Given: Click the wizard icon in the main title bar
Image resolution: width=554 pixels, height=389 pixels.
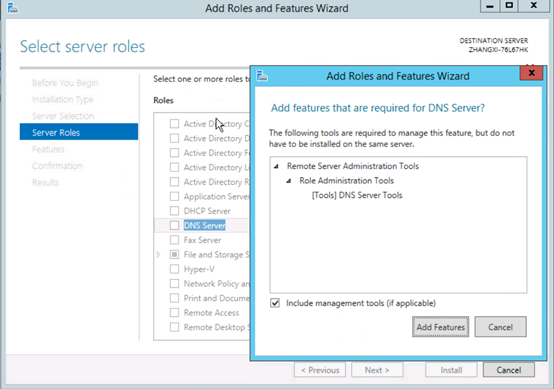Looking at the screenshot, I should (13, 8).
